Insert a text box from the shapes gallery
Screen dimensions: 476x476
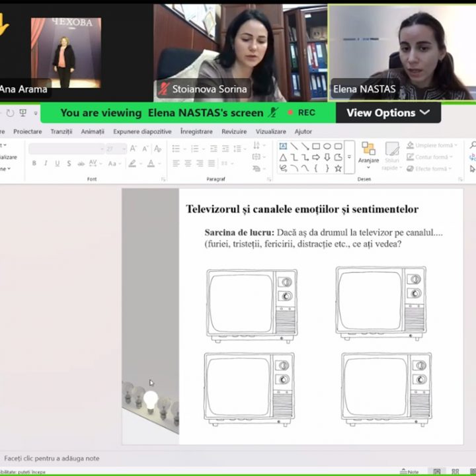[x=283, y=147]
